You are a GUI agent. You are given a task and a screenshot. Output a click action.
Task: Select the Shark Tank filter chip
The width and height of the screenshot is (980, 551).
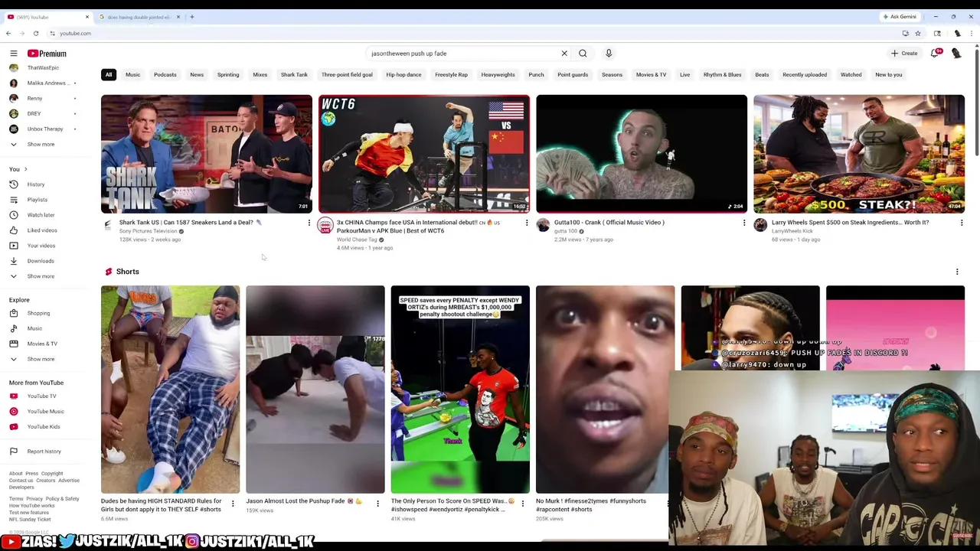point(294,75)
